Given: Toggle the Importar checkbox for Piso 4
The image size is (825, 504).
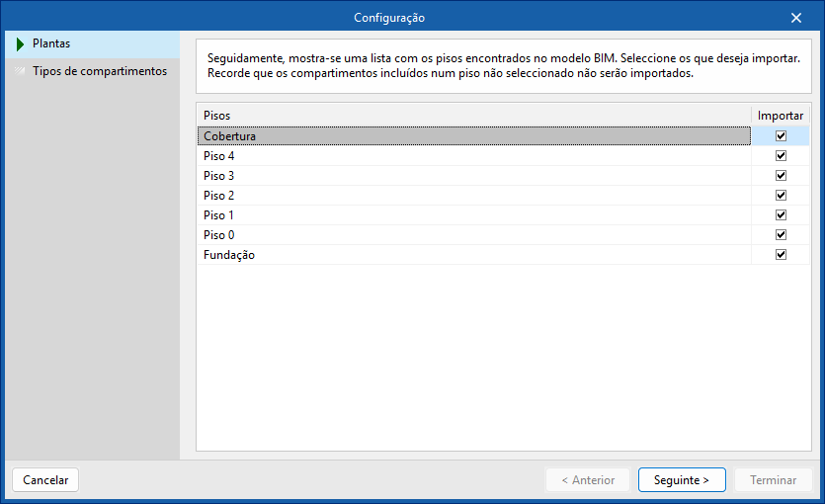Looking at the screenshot, I should (x=781, y=156).
